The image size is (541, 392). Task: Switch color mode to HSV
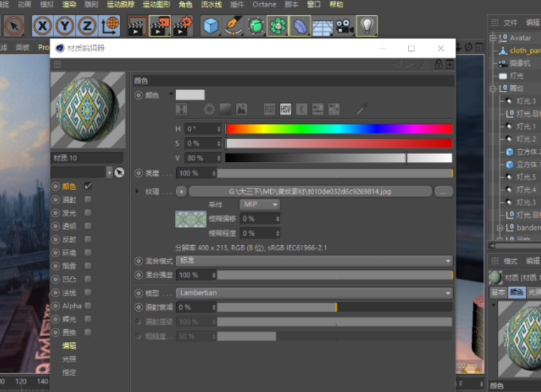click(285, 109)
